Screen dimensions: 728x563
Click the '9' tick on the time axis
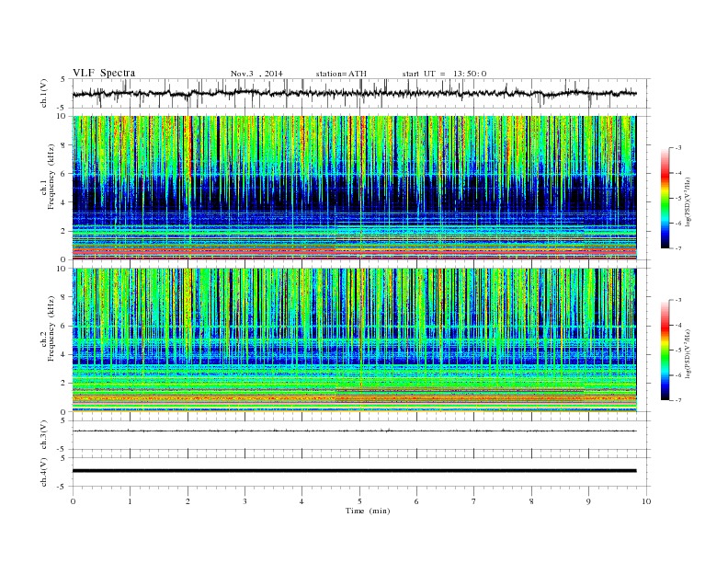coord(588,501)
